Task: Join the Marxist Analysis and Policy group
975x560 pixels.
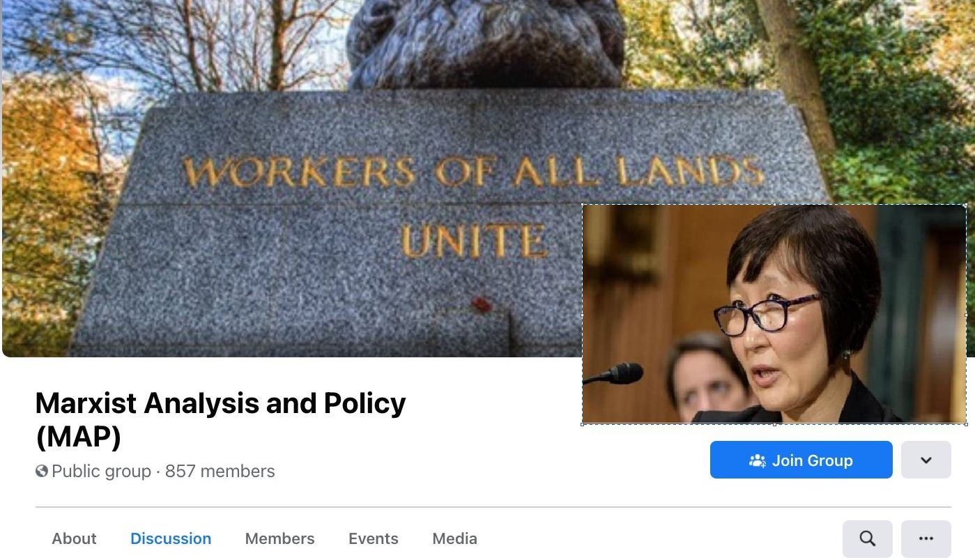Action: point(801,460)
